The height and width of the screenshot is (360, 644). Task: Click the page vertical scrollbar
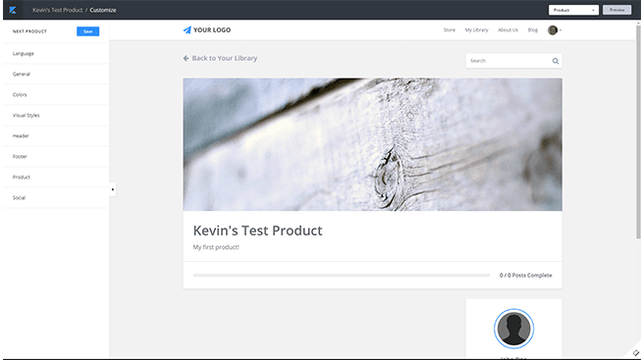[x=638, y=131]
